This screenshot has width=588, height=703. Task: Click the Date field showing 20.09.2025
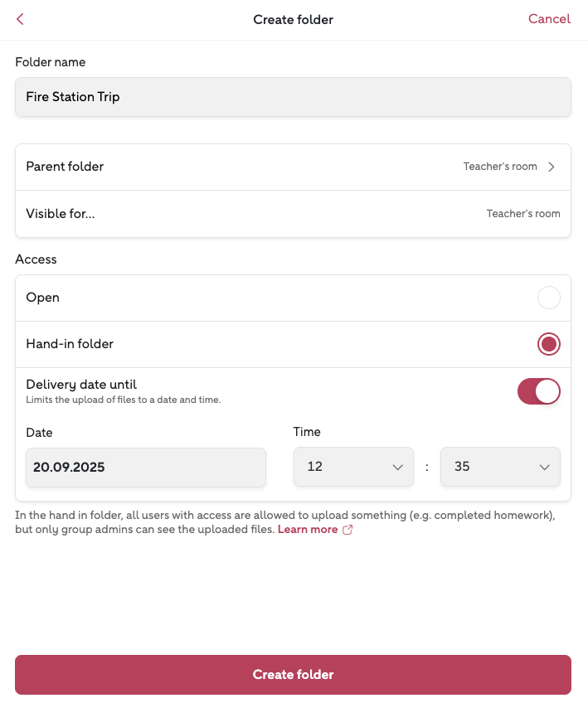[x=146, y=467]
